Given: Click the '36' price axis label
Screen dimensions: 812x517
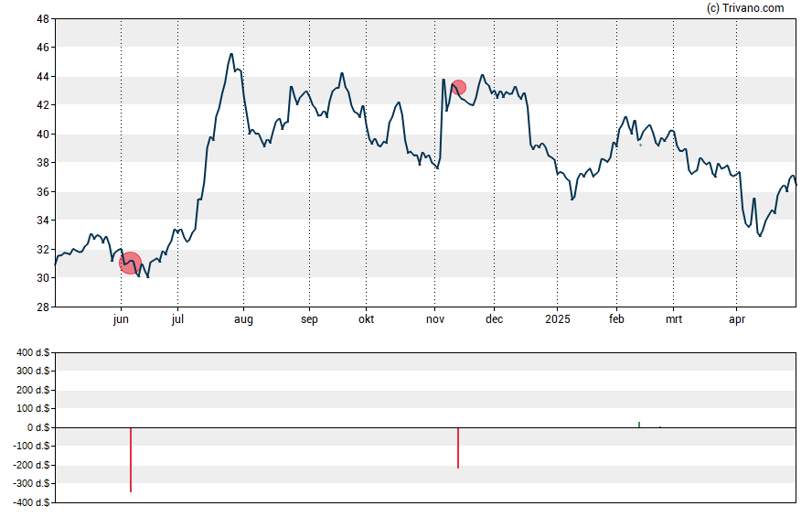Looking at the screenshot, I should (43, 191).
